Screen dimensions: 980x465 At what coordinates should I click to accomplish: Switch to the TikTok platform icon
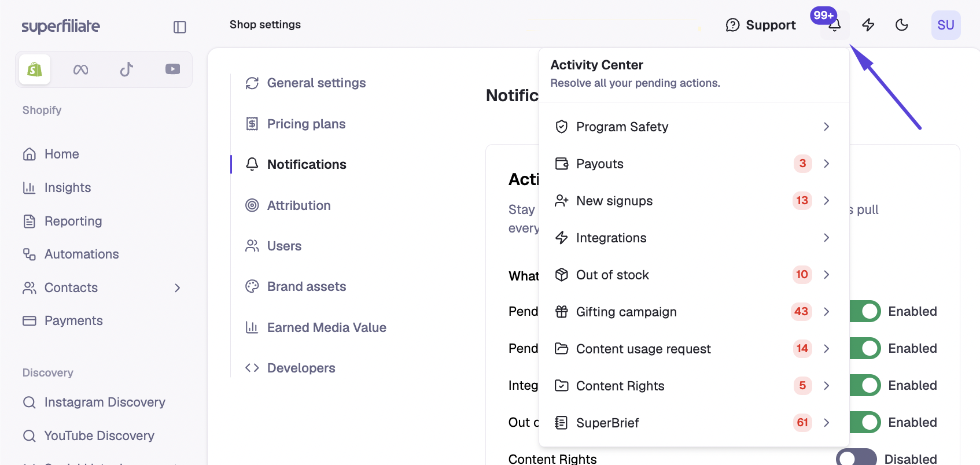pos(127,69)
